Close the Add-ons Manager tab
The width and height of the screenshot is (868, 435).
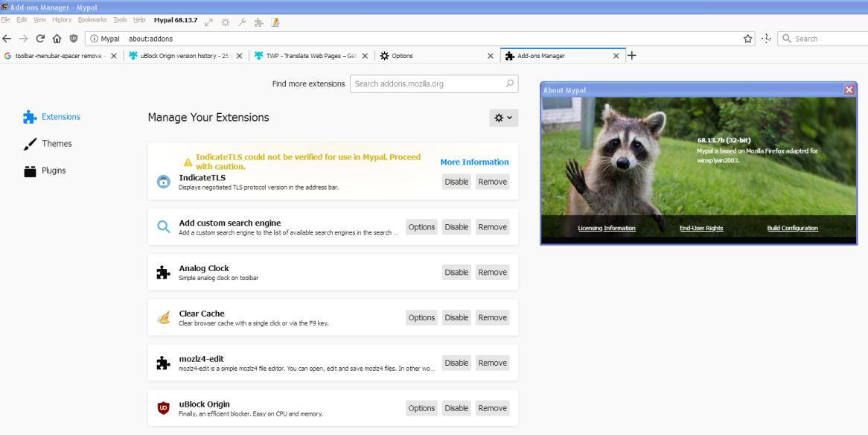(x=616, y=56)
